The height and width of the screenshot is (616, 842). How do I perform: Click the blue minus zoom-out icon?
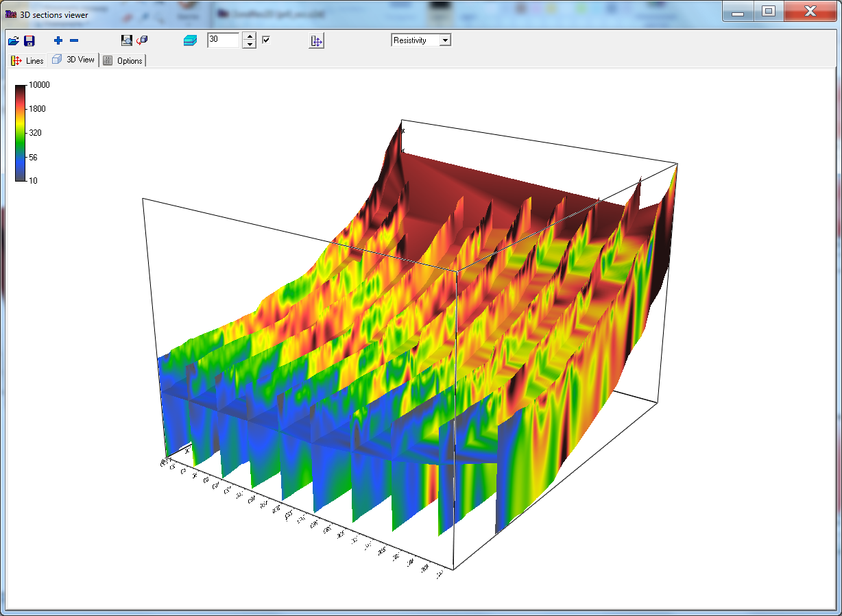74,41
